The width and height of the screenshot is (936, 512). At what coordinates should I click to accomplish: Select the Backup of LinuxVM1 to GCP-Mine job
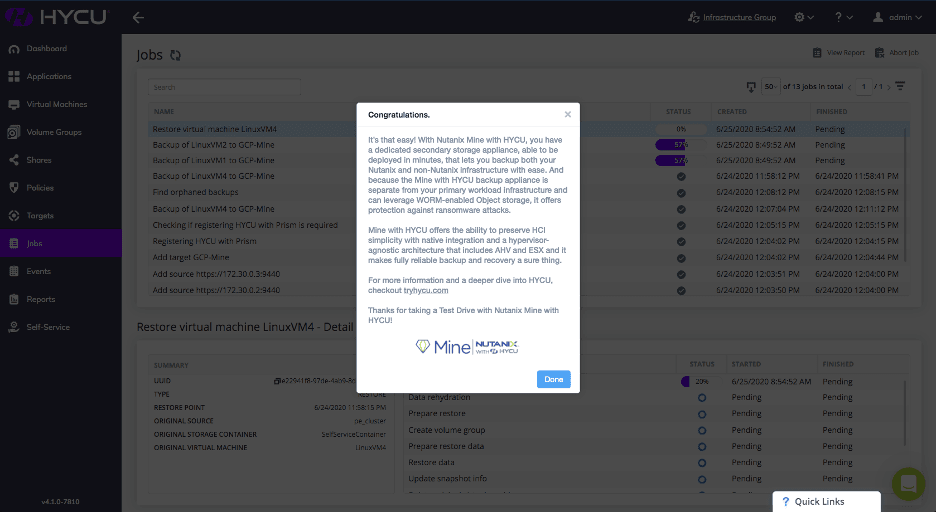click(213, 161)
